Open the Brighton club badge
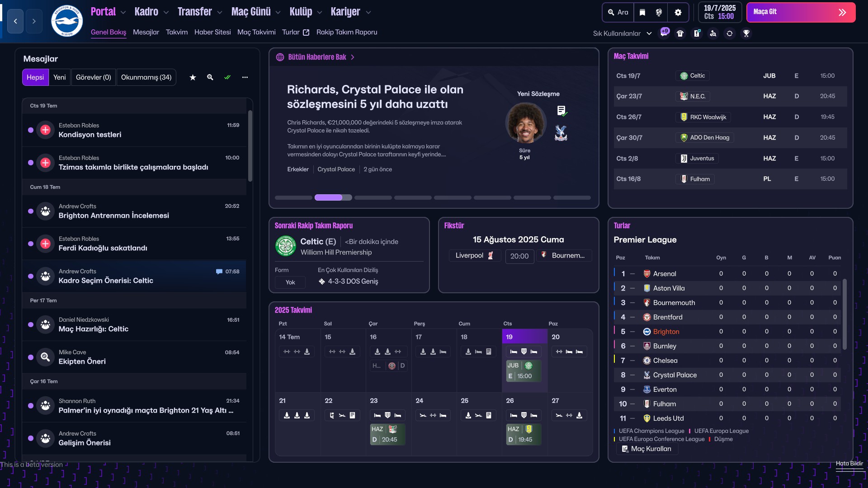 click(x=66, y=21)
